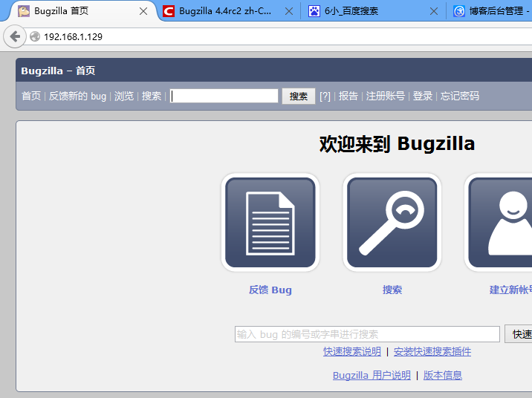Open 反馈新的 bug in navigation bar
This screenshot has height=398, width=532.
(77, 96)
